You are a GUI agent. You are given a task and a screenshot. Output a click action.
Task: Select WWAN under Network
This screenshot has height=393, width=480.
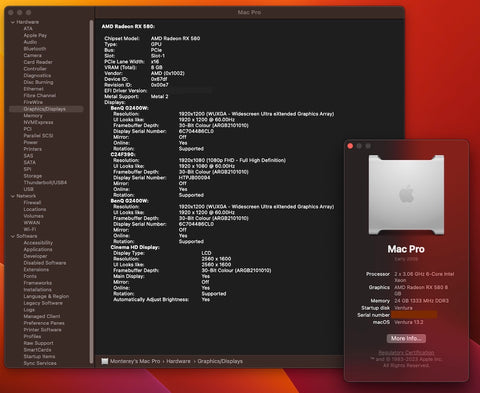(32, 223)
